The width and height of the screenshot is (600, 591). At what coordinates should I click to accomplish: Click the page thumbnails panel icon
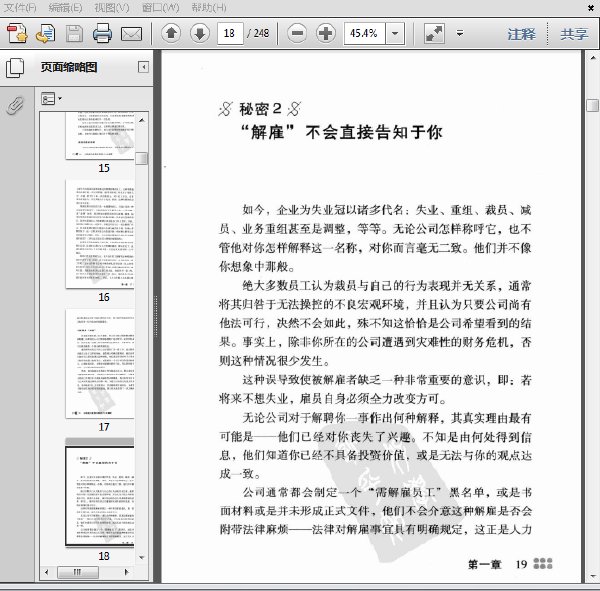point(15,69)
